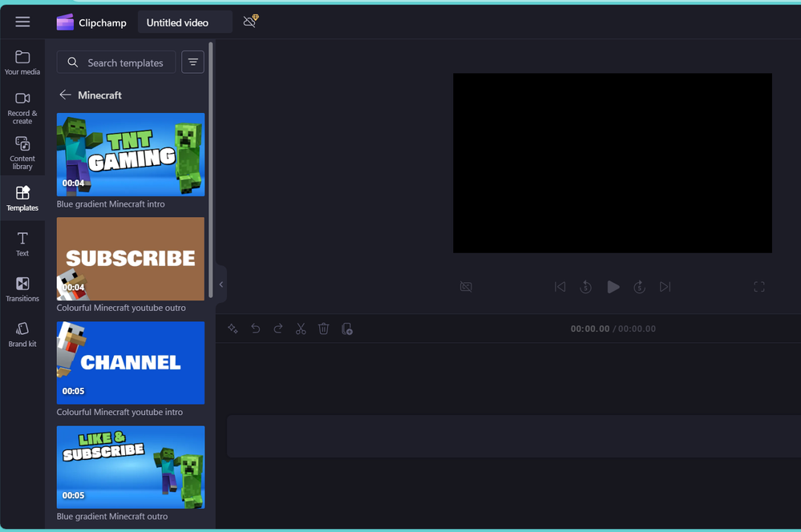The image size is (801, 532).
Task: Click 'Colourful Minecraft youtube outro' label
Action: click(121, 308)
